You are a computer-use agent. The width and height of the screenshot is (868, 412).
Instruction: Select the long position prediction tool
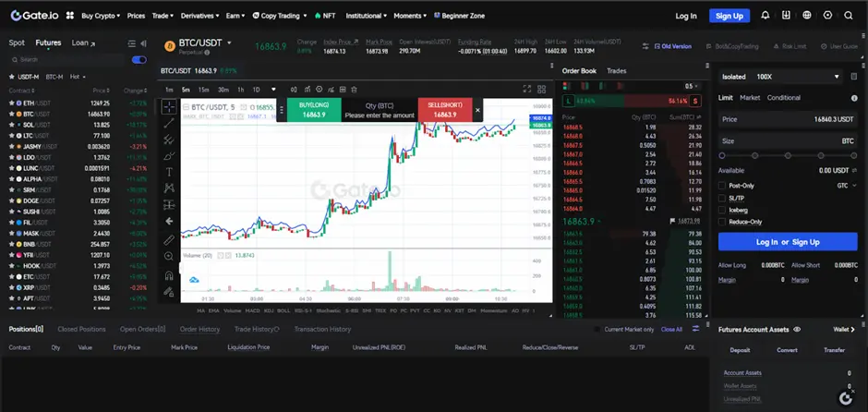coord(169,205)
